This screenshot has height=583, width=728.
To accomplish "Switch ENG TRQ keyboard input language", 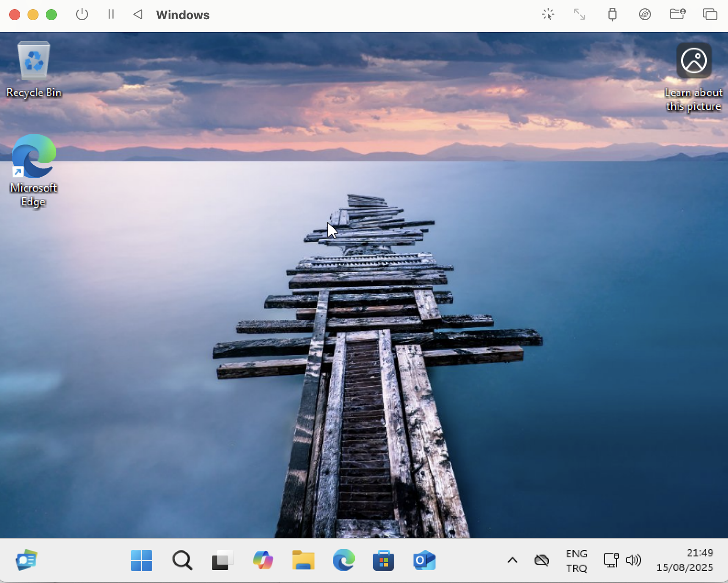I will pos(576,561).
